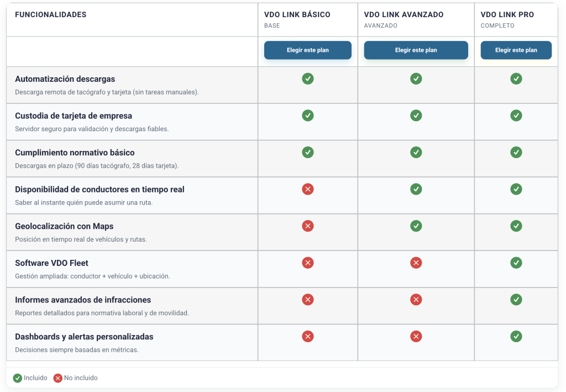Click Básico red cross for Informes avanzados

tap(307, 300)
